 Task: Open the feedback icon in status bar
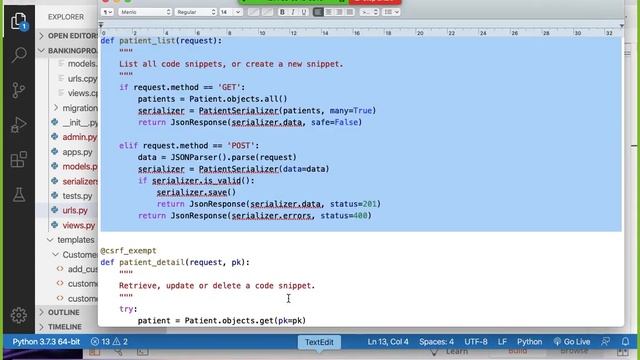click(606, 342)
